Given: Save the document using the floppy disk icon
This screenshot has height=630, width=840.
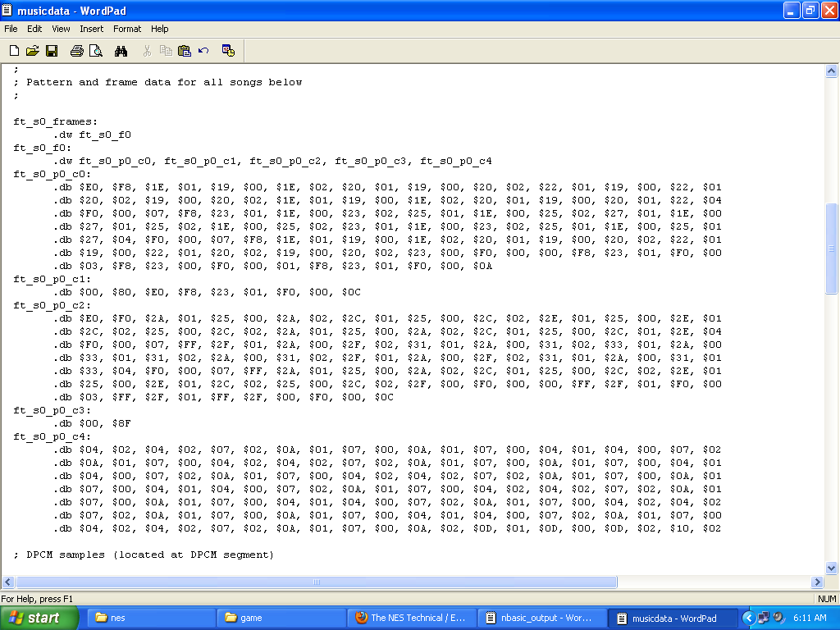Looking at the screenshot, I should (52, 51).
